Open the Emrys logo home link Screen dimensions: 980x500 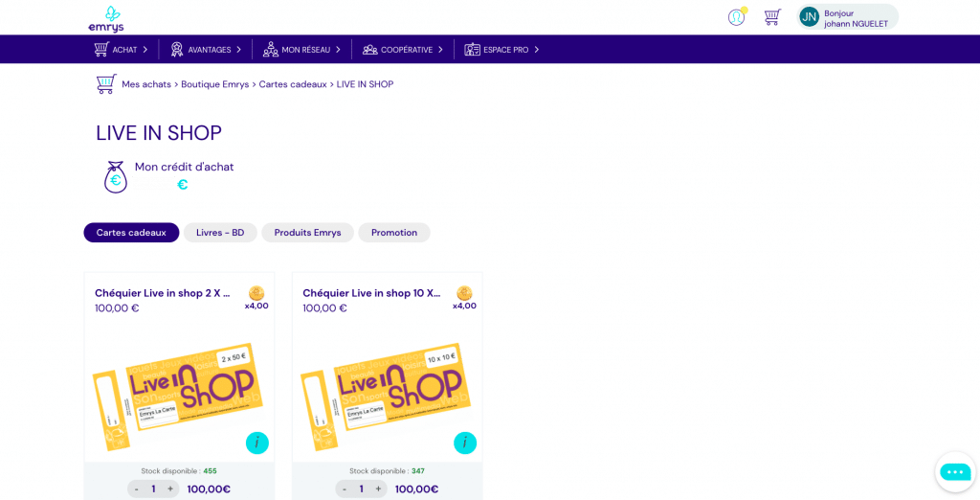click(x=106, y=19)
